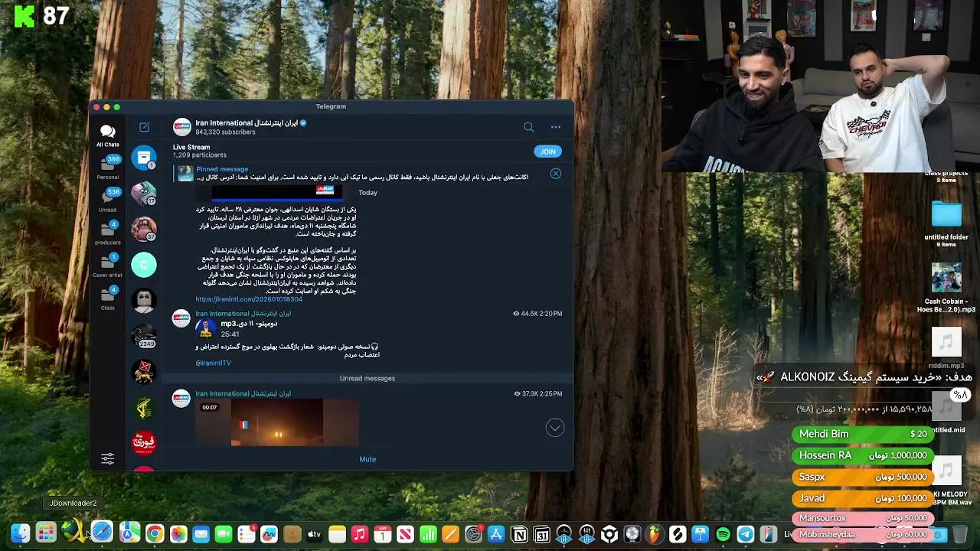Open chat with lion and sun flag avatar
This screenshot has height=551, width=980.
pos(144,372)
